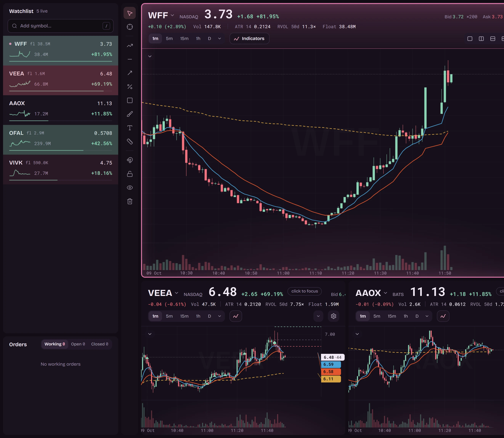Open the Indicators button on WFF chart
The image size is (504, 438).
tap(249, 39)
